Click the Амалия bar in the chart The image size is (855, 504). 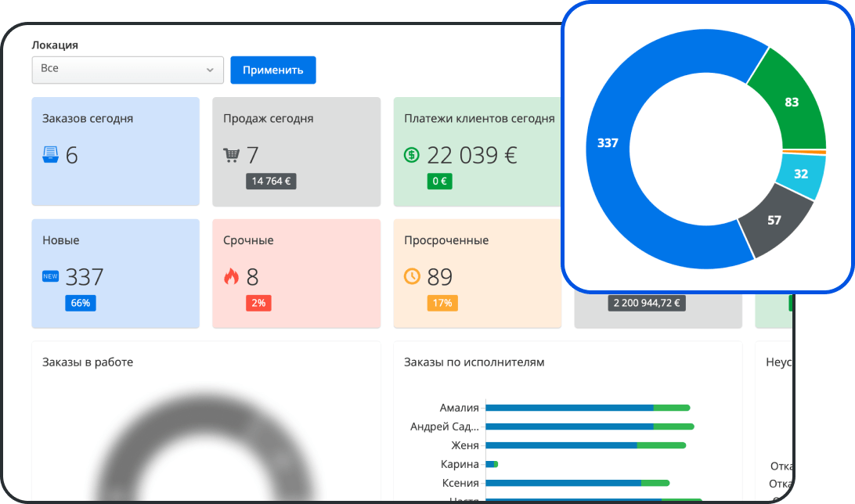pos(588,408)
